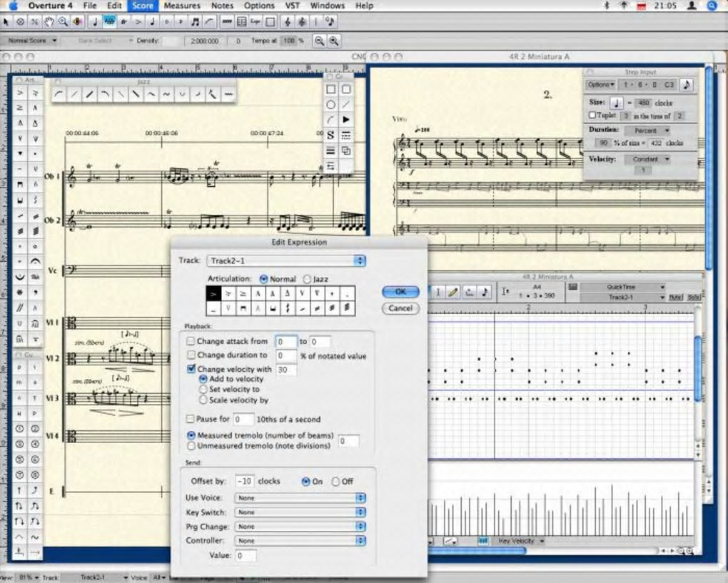Image resolution: width=728 pixels, height=583 pixels.
Task: Click the zoom out magnifier button
Action: tap(319, 41)
